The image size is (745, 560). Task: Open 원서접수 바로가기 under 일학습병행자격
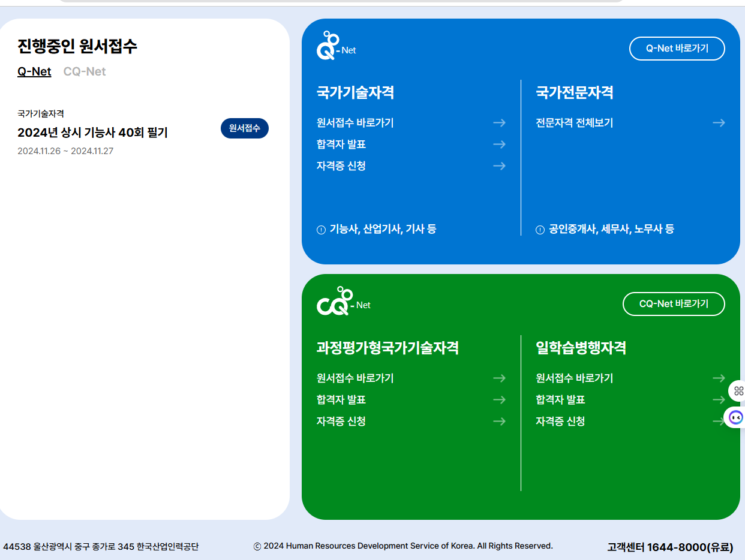(x=575, y=378)
